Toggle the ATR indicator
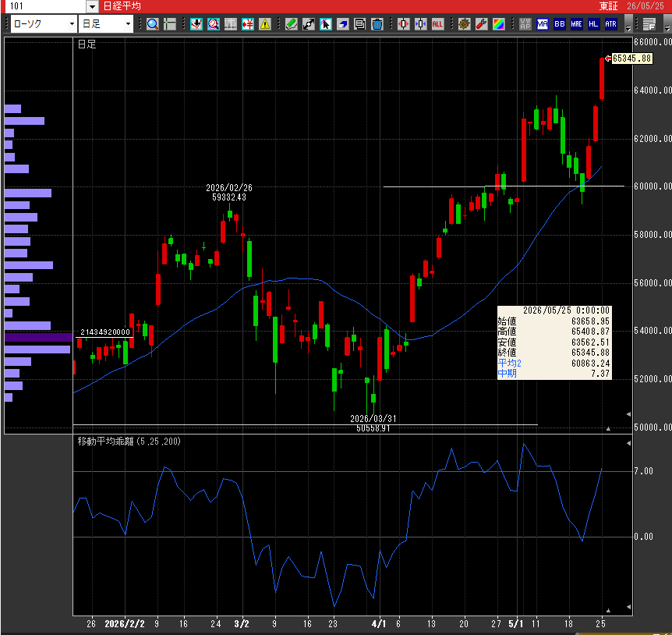672x635 pixels. (610, 24)
